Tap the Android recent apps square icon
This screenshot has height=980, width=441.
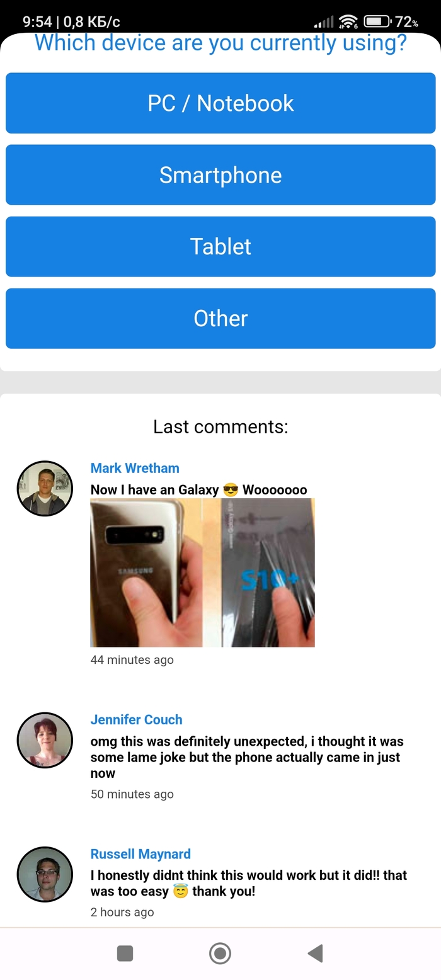(x=125, y=954)
